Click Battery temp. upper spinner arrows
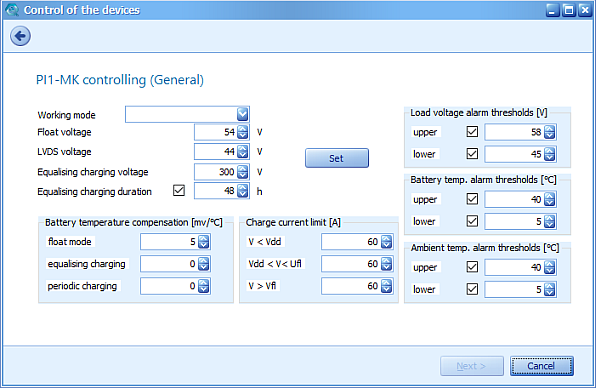 click(x=550, y=199)
